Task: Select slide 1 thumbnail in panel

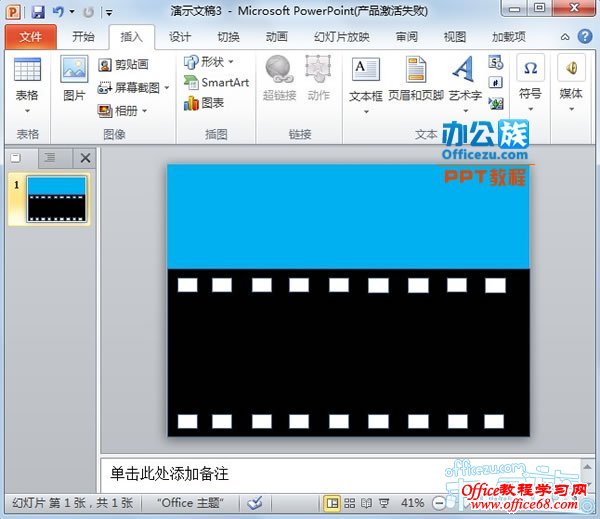Action: (56, 198)
